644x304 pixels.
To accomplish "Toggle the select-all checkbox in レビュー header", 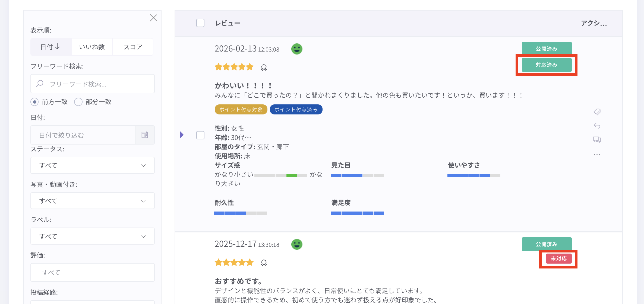I will click(x=200, y=23).
